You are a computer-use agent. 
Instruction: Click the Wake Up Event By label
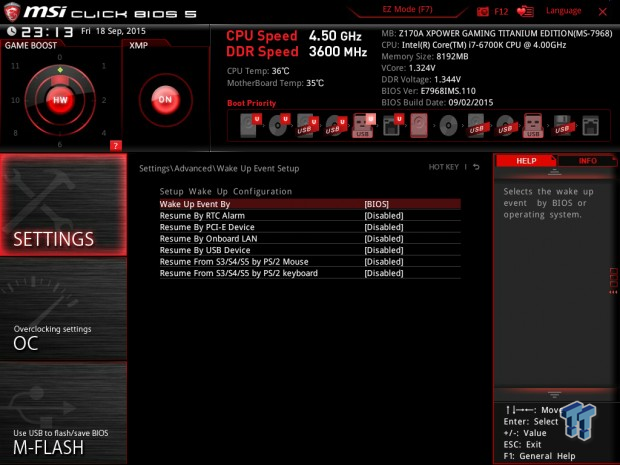tap(195, 204)
